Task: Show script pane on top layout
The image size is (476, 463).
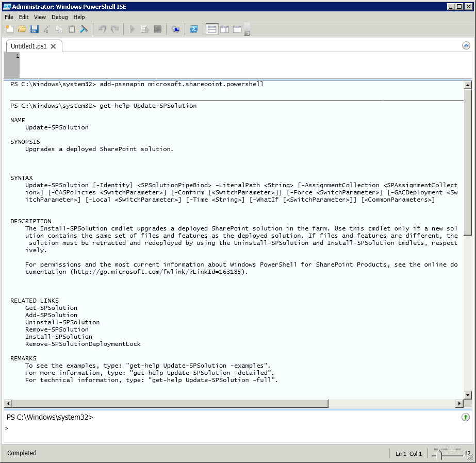Action: click(x=212, y=29)
